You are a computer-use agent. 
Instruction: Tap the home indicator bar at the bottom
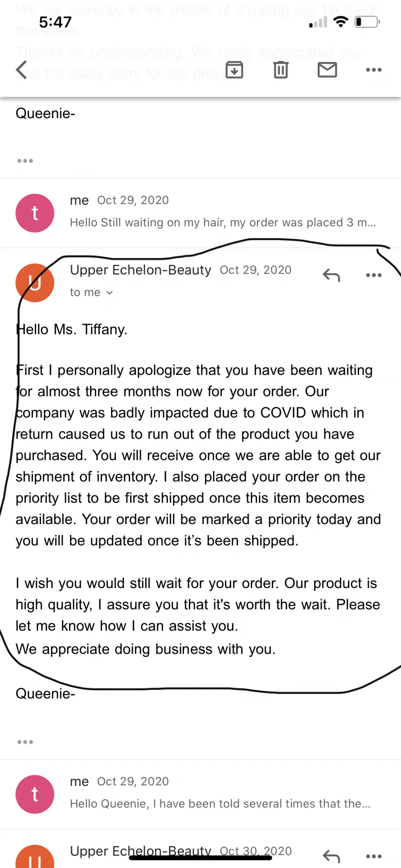[x=200, y=857]
